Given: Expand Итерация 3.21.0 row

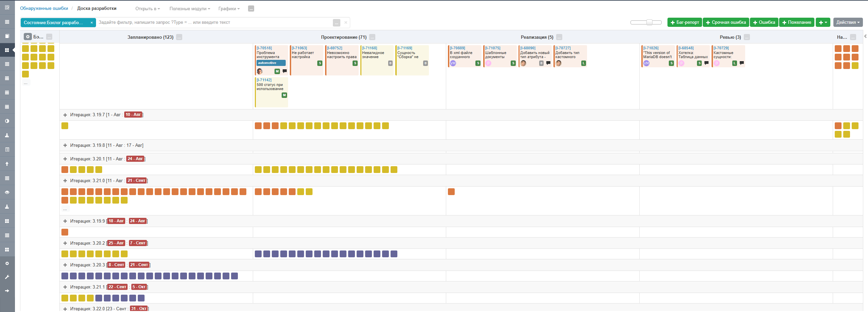Looking at the screenshot, I should tap(65, 181).
